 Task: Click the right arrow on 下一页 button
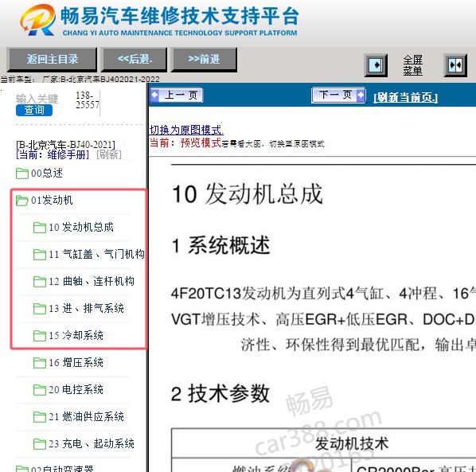click(361, 95)
